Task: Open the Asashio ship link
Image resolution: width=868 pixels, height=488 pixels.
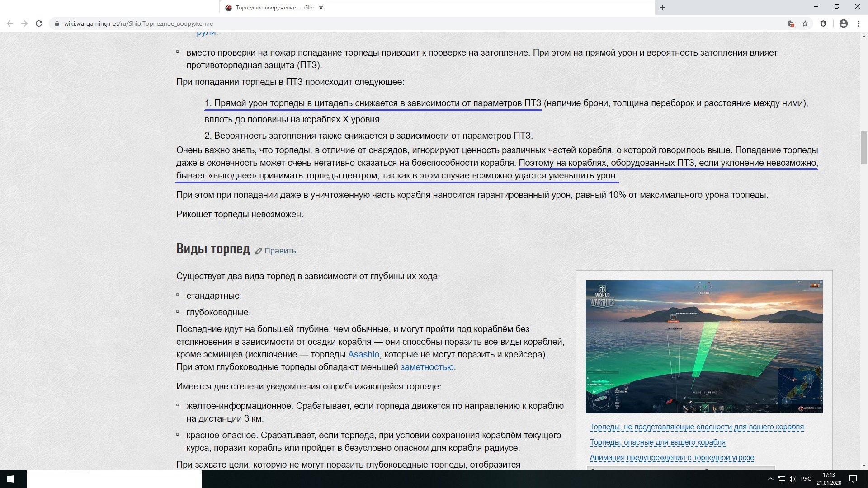Action: pos(363,354)
